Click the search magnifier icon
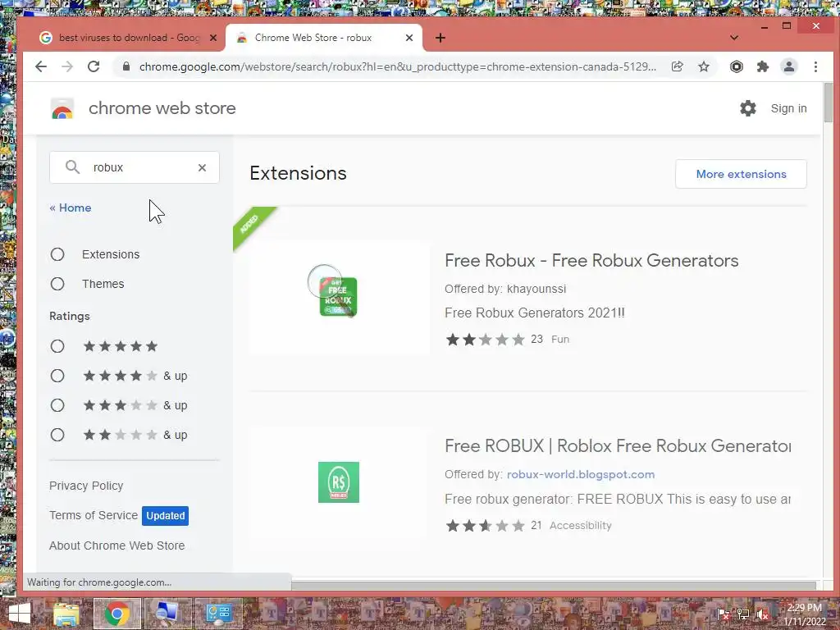840x630 pixels. pos(72,167)
